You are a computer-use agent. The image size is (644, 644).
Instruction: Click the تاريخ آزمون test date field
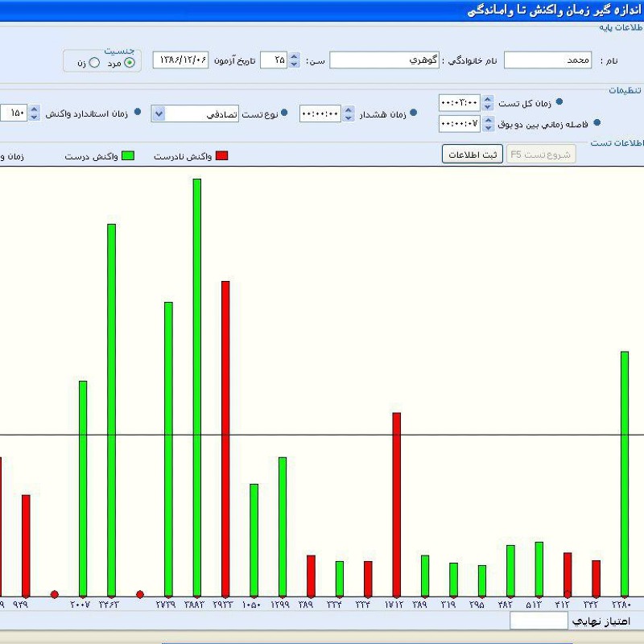[x=181, y=60]
